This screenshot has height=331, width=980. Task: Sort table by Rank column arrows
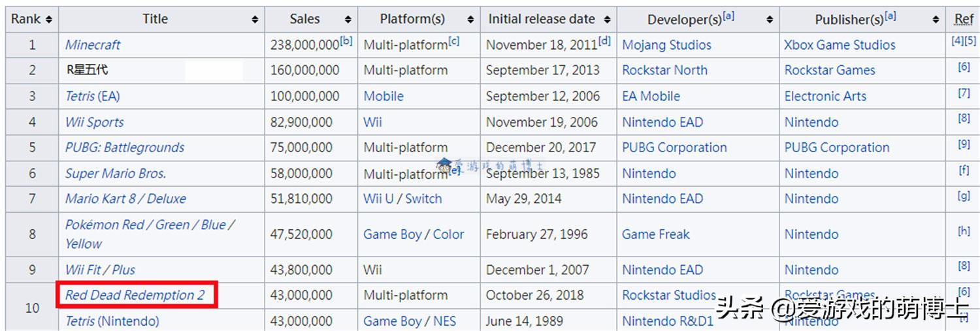(49, 20)
